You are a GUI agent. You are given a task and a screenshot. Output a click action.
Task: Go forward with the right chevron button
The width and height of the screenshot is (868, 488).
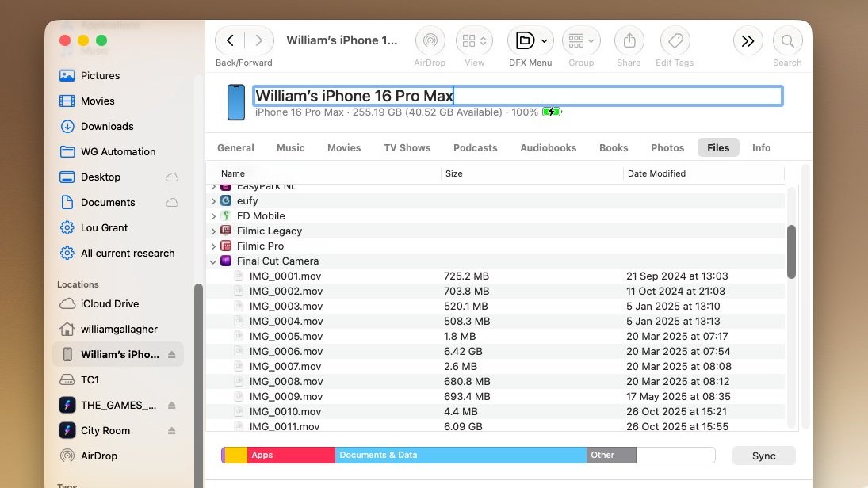tap(258, 40)
